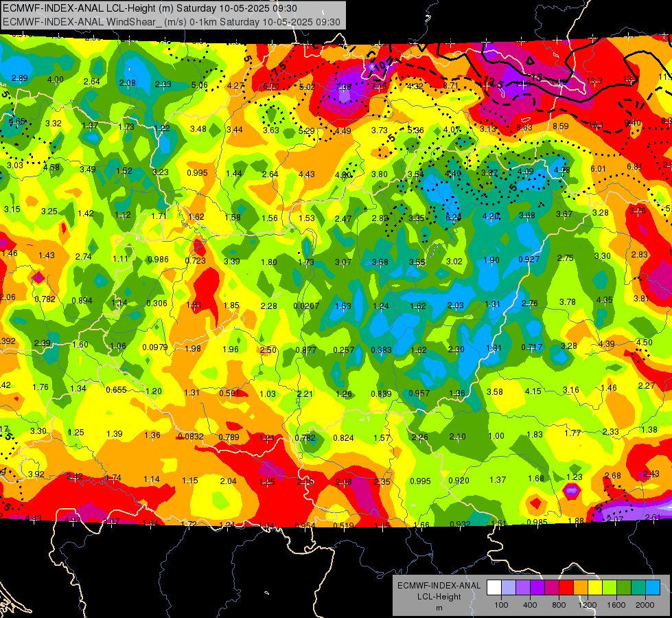672x618 pixels.
Task: Click the LCL-Height label in the legend
Action: tap(439, 597)
